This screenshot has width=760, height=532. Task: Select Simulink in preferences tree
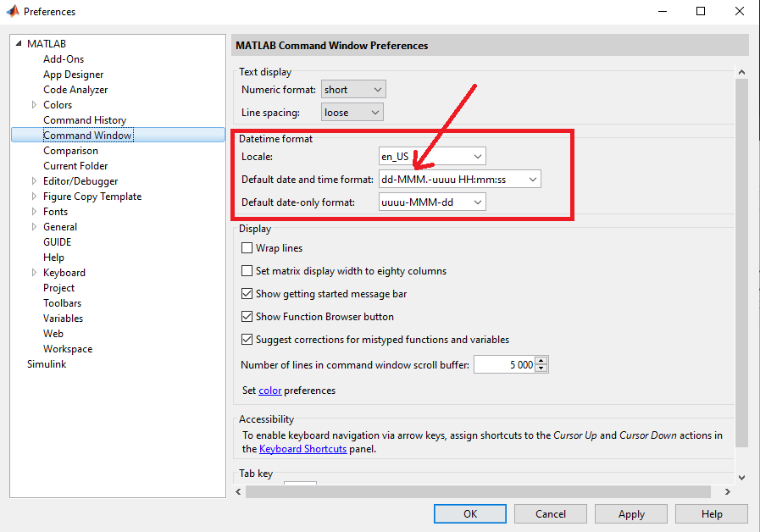tap(47, 364)
